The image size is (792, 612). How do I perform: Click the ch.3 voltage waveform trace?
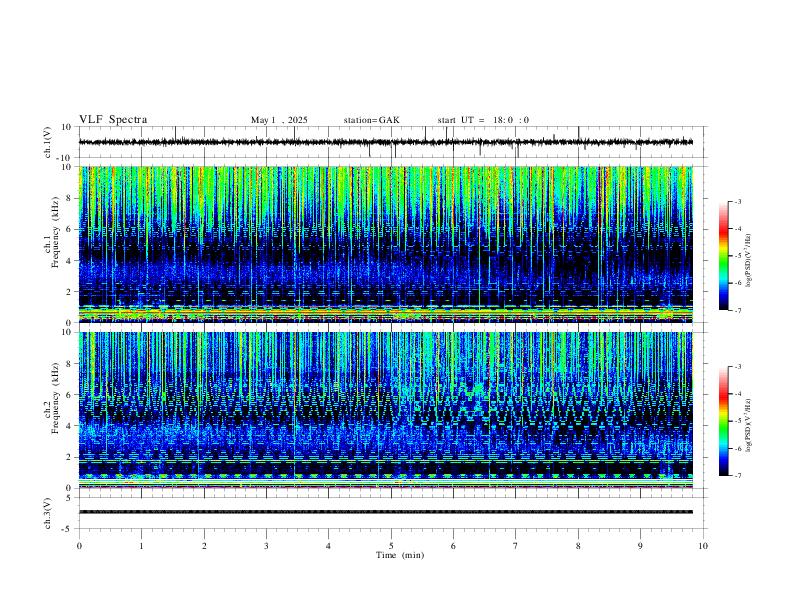pyautogui.click(x=385, y=512)
